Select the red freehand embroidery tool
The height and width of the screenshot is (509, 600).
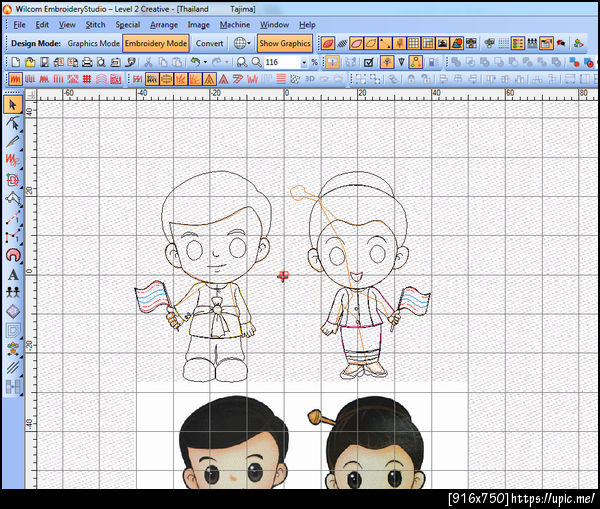pos(13,161)
